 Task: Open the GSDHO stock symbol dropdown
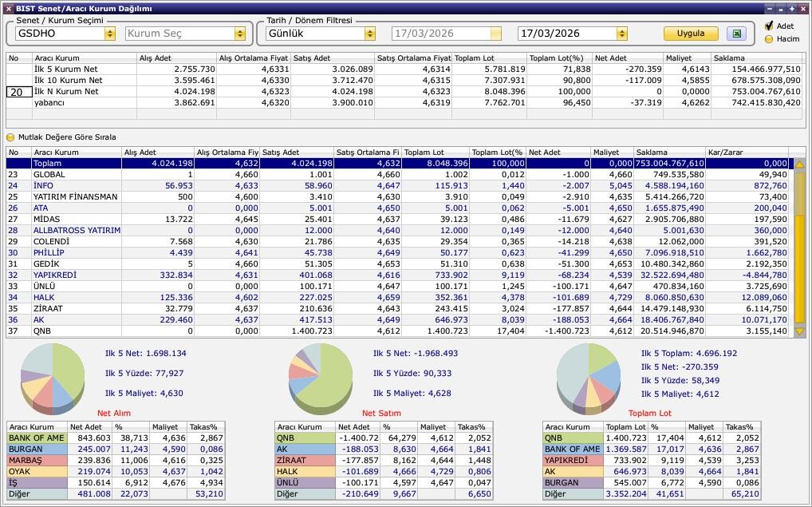[x=109, y=34]
